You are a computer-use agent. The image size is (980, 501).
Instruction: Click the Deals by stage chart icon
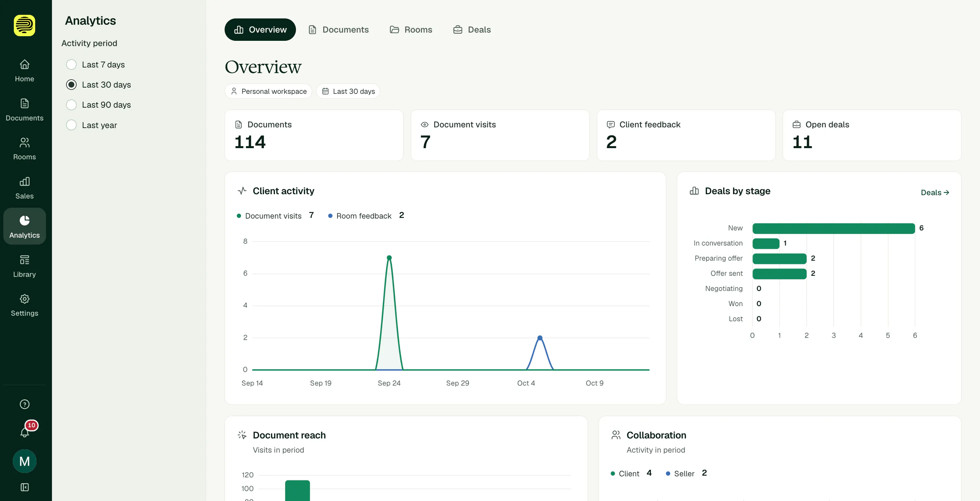click(694, 191)
